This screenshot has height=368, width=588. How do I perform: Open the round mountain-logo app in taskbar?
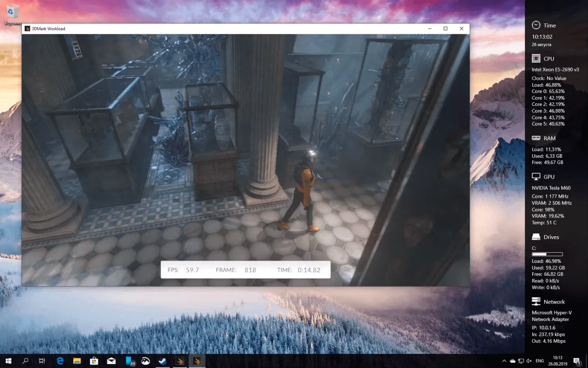pos(146,361)
